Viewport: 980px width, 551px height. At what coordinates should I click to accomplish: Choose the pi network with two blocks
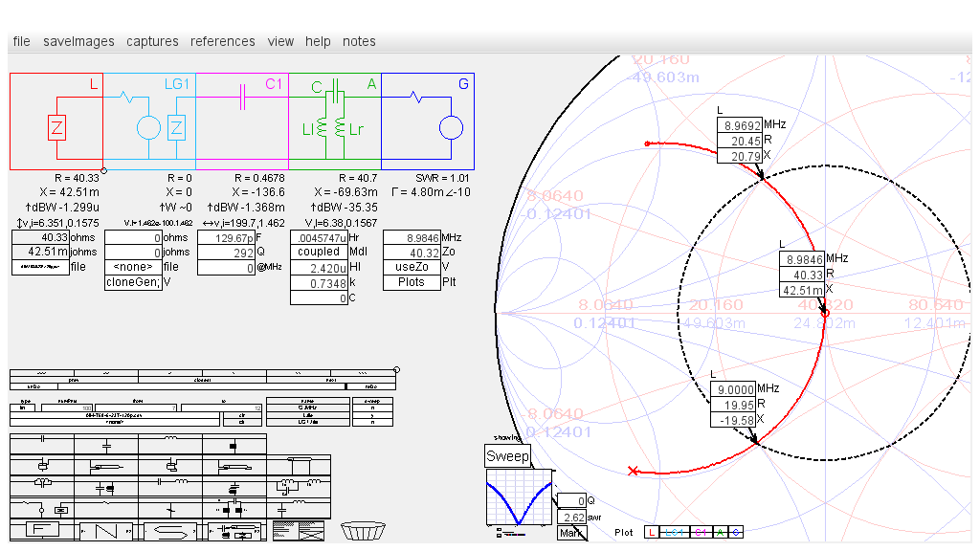tap(234, 509)
